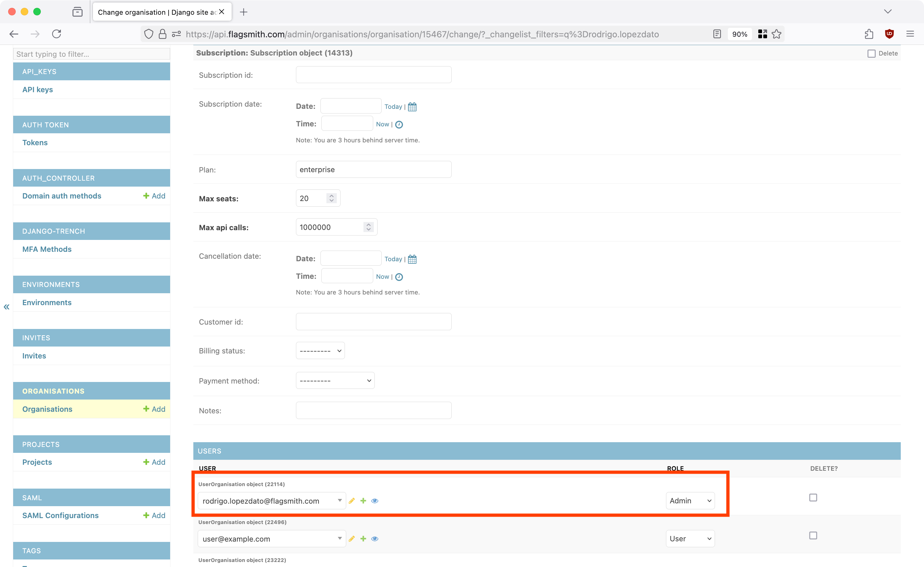Click the pencil edit icon for rodrigo.lopezdato user
The height and width of the screenshot is (567, 924).
352,501
